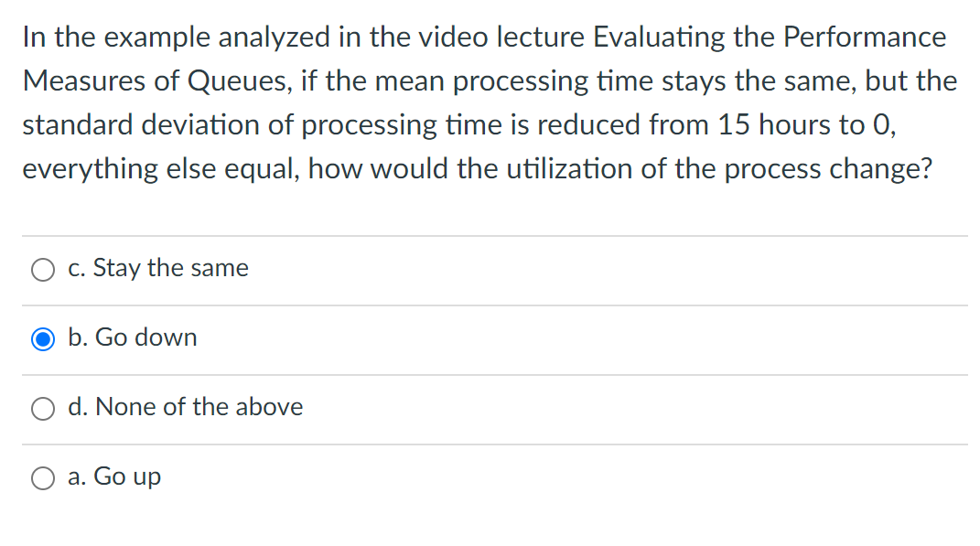Select the "b. Go down" radio button
The image size is (980, 546).
[42, 338]
